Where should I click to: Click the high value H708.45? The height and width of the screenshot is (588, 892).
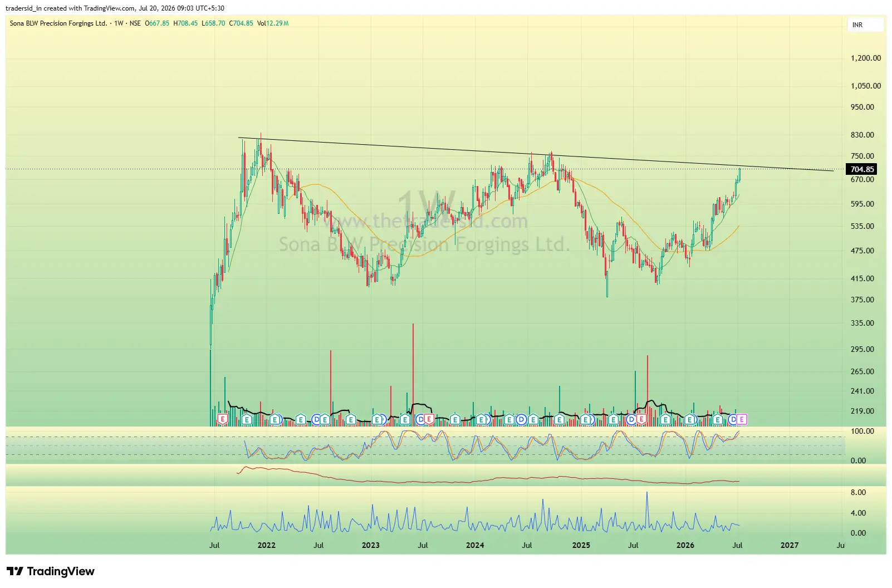pyautogui.click(x=185, y=23)
